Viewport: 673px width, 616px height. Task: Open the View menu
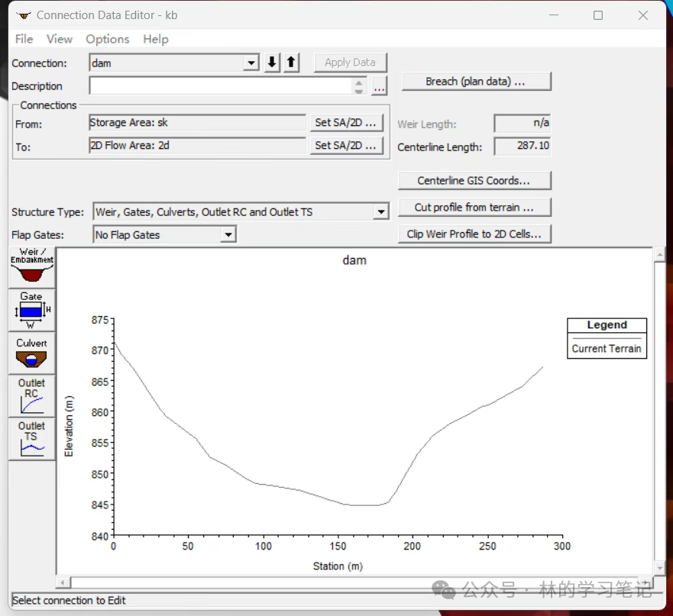59,39
